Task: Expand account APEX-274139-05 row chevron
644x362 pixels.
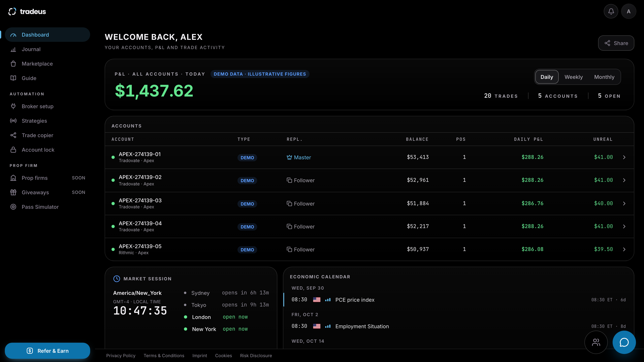Action: (624, 250)
